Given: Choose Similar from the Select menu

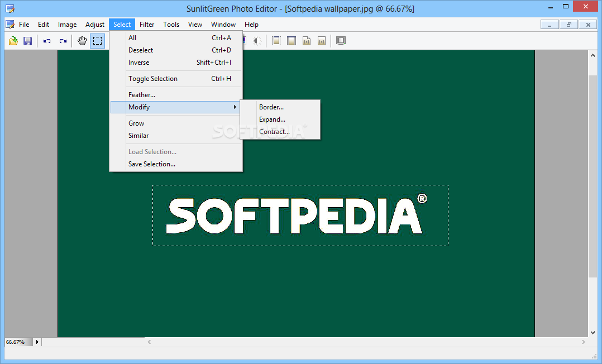Looking at the screenshot, I should point(176,135).
